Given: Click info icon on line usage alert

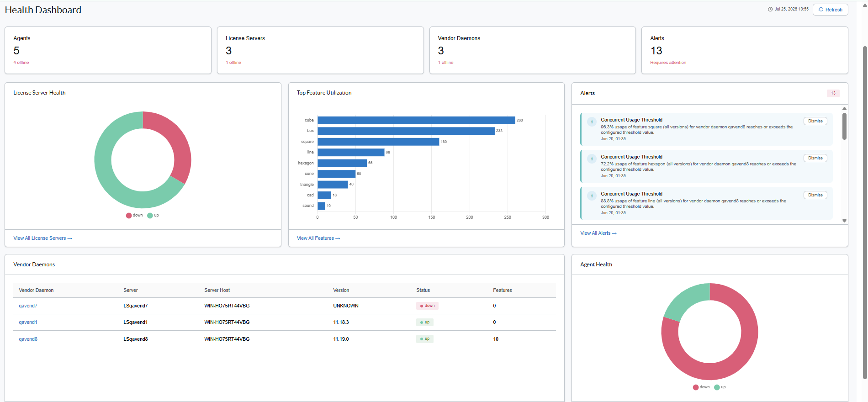Looking at the screenshot, I should (592, 196).
